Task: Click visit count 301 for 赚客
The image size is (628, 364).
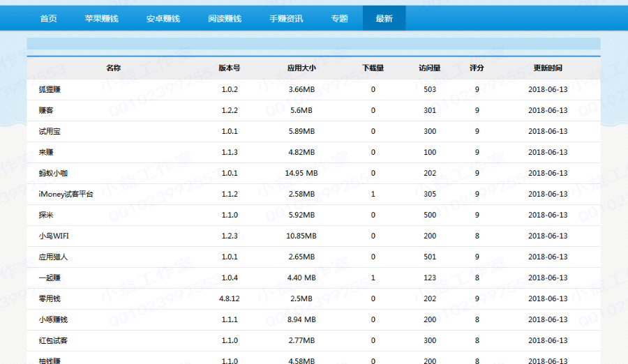Action: 430,110
